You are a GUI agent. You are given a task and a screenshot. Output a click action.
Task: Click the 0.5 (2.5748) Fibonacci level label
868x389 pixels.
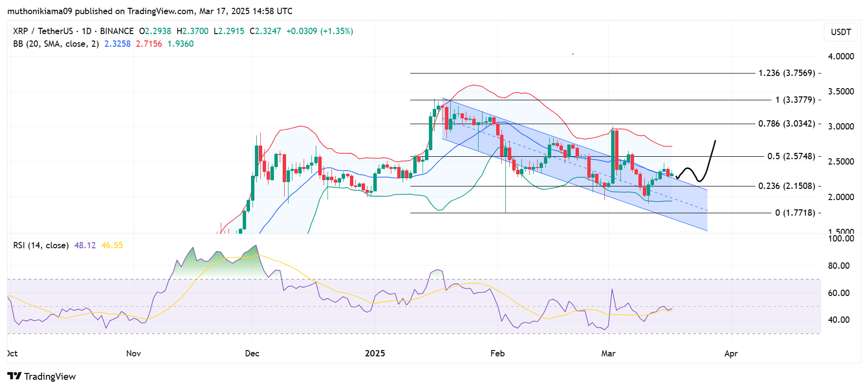point(791,156)
